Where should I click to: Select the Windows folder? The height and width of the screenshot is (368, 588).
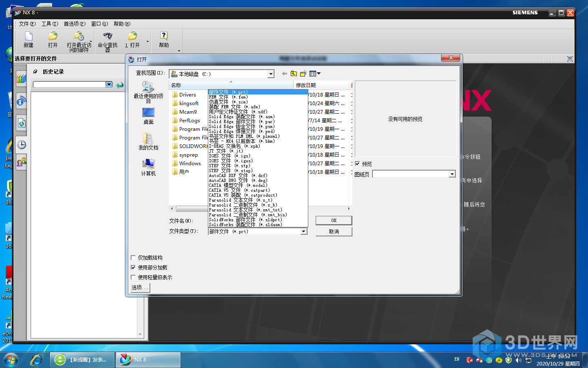tap(187, 163)
